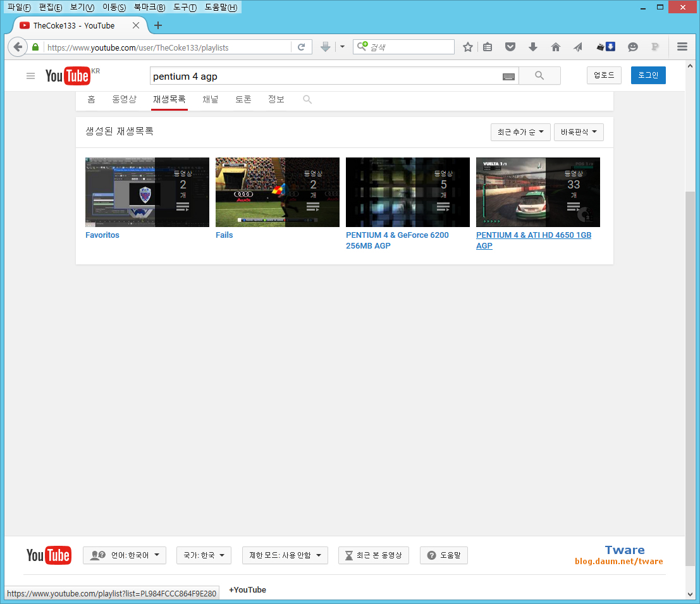This screenshot has height=604, width=700.
Task: Bookmark this page with star icon
Action: [467, 47]
